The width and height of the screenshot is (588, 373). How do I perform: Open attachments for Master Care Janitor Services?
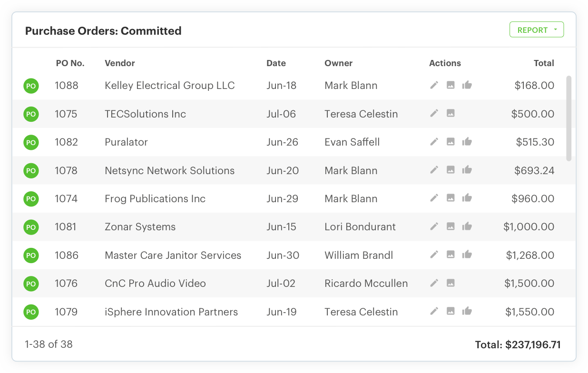pyautogui.click(x=451, y=255)
